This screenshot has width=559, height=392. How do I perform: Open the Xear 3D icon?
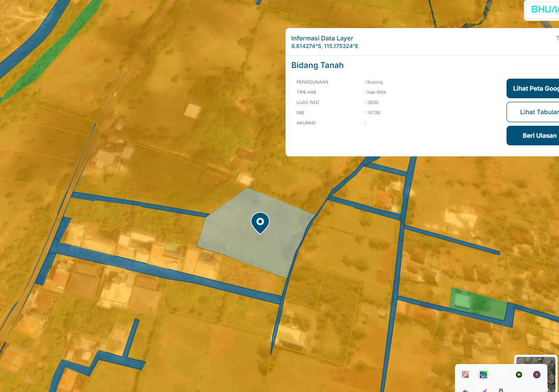tap(483, 375)
